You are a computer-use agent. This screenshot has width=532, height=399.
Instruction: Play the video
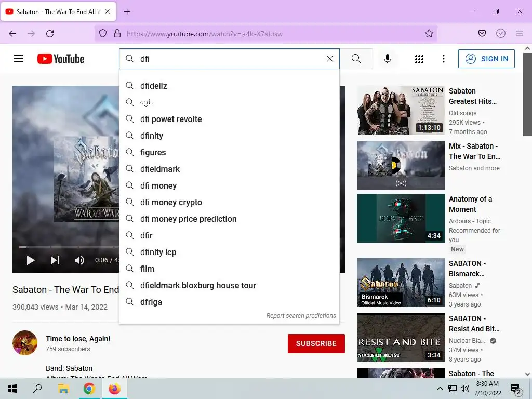click(31, 260)
